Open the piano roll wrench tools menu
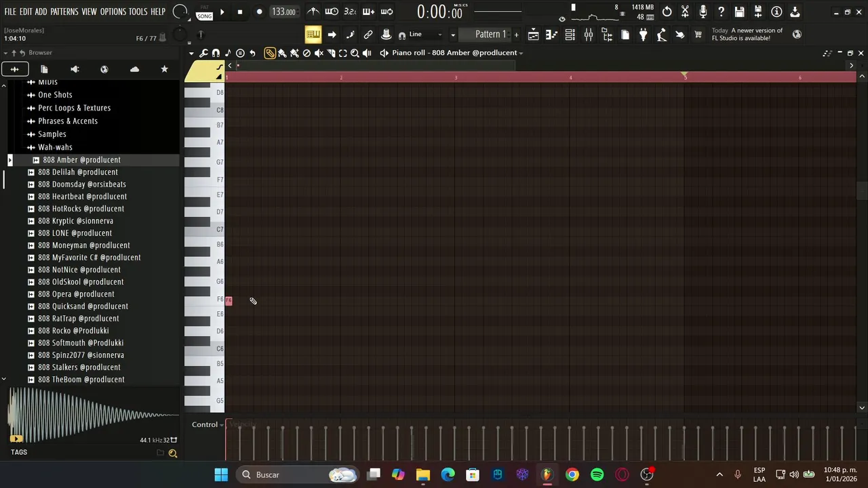868x488 pixels. (x=203, y=53)
